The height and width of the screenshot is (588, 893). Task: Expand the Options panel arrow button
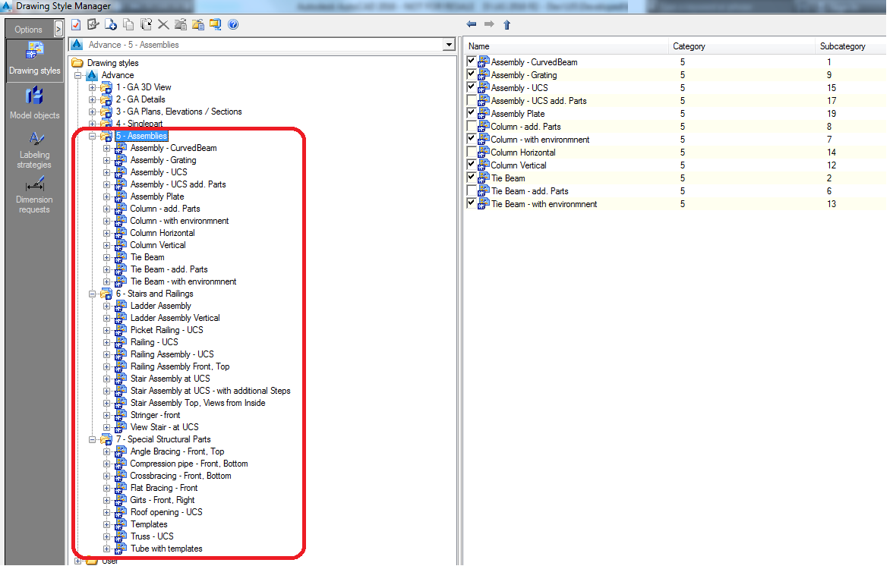point(58,29)
